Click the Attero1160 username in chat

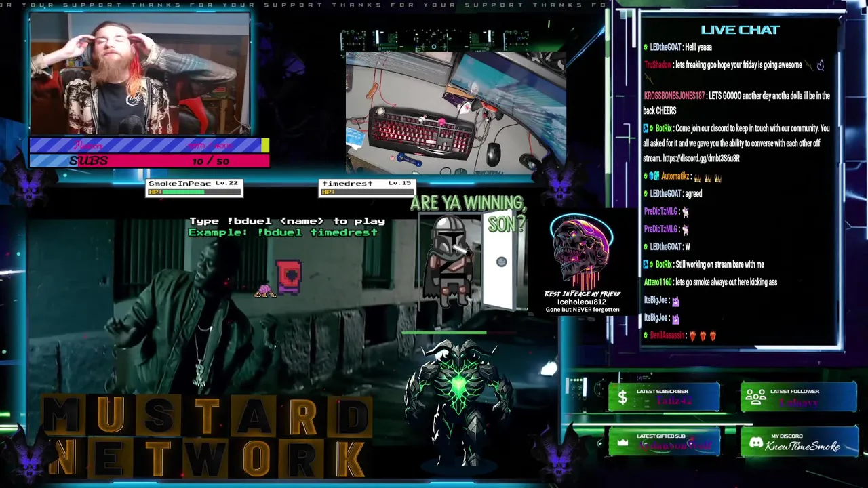[658, 282]
